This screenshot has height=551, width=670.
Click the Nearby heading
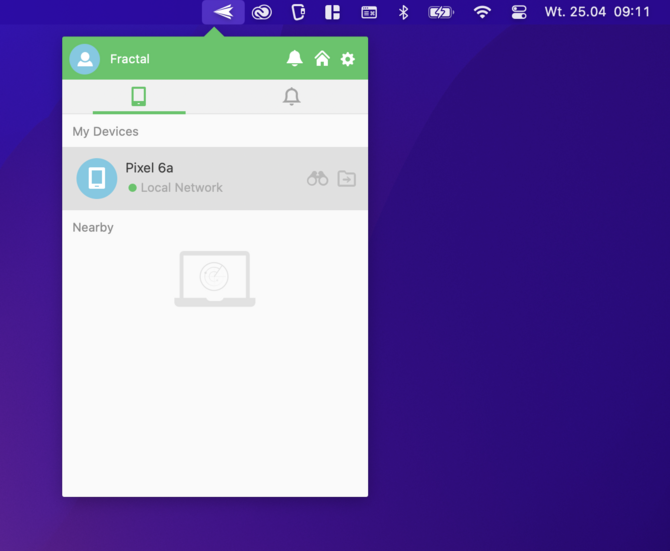coord(93,227)
